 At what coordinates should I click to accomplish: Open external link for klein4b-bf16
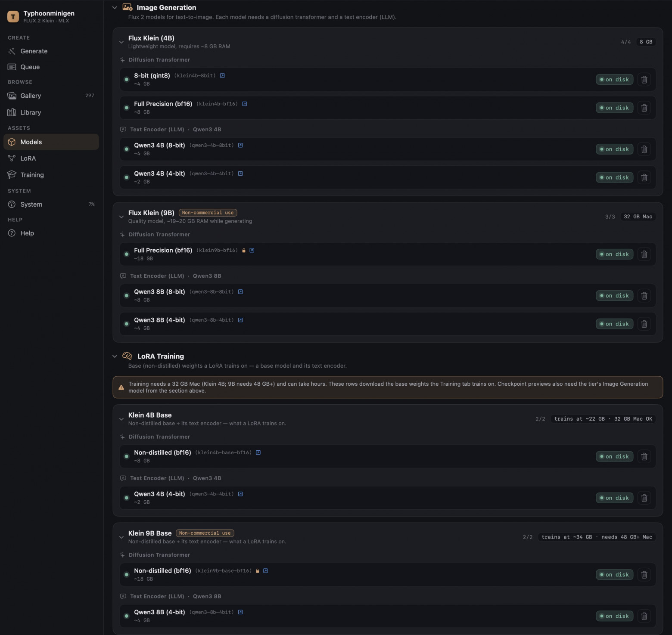pyautogui.click(x=244, y=104)
